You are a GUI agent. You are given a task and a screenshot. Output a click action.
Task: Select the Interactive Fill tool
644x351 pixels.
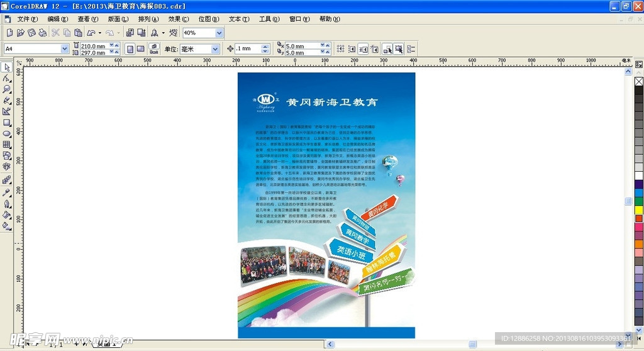coord(6,226)
